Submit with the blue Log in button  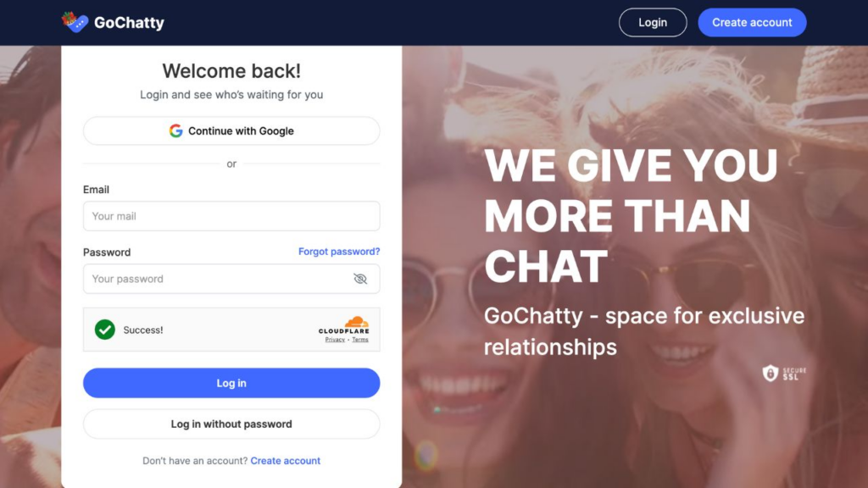(231, 383)
